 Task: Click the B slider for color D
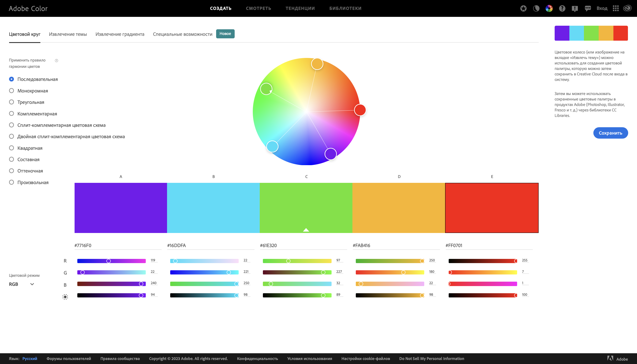390,284
